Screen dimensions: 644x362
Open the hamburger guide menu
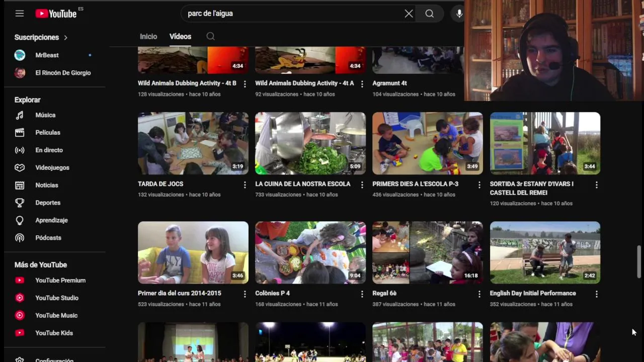pos(20,14)
